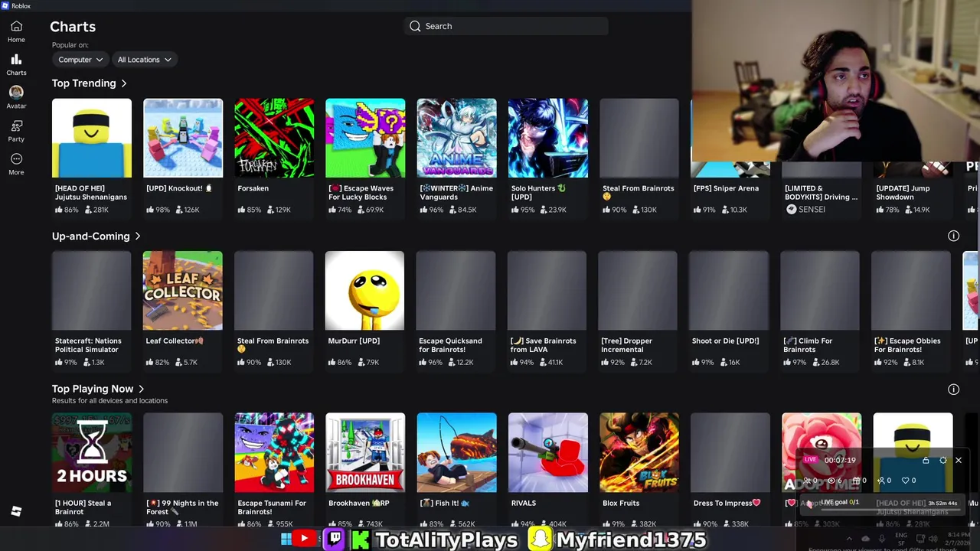Open the Top Playing Now info icon
Viewport: 980px width, 551px height.
[953, 389]
